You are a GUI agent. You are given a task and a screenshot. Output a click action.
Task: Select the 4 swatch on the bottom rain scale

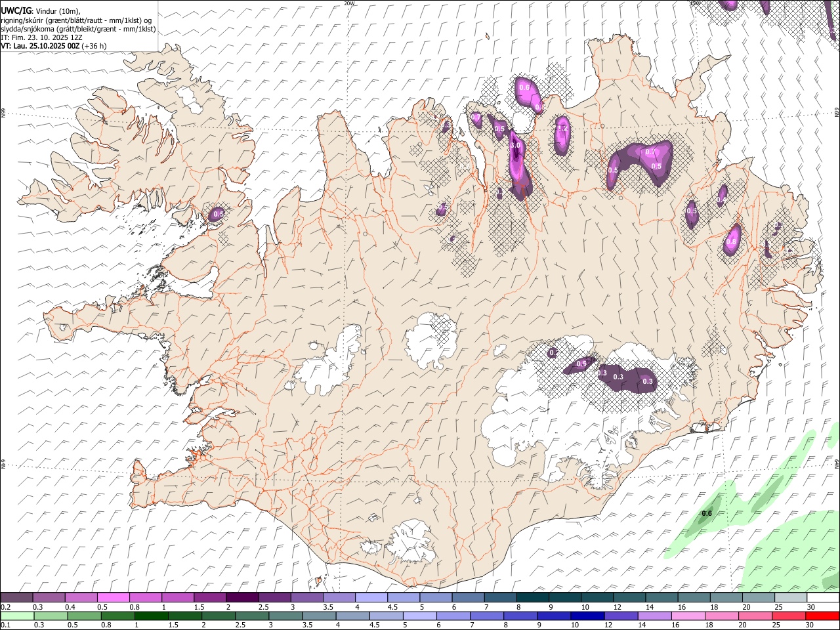point(353,616)
